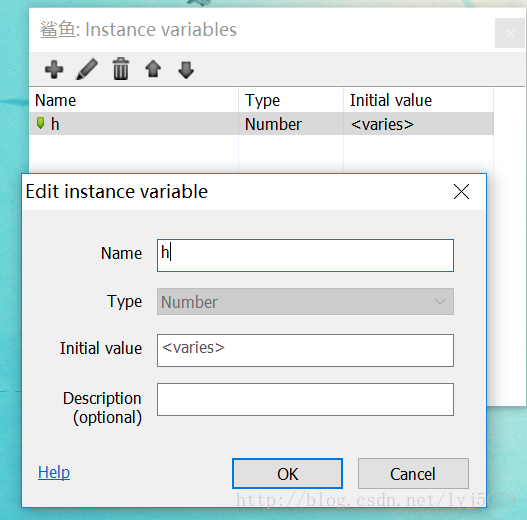Click the trash can delete icon
527x520 pixels.
pos(121,69)
